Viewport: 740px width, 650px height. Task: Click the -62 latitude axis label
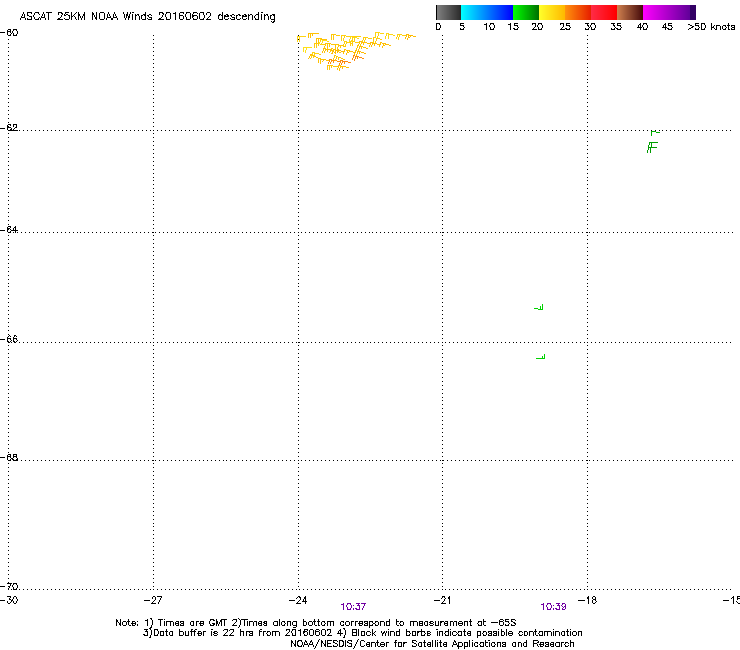pyautogui.click(x=9, y=128)
